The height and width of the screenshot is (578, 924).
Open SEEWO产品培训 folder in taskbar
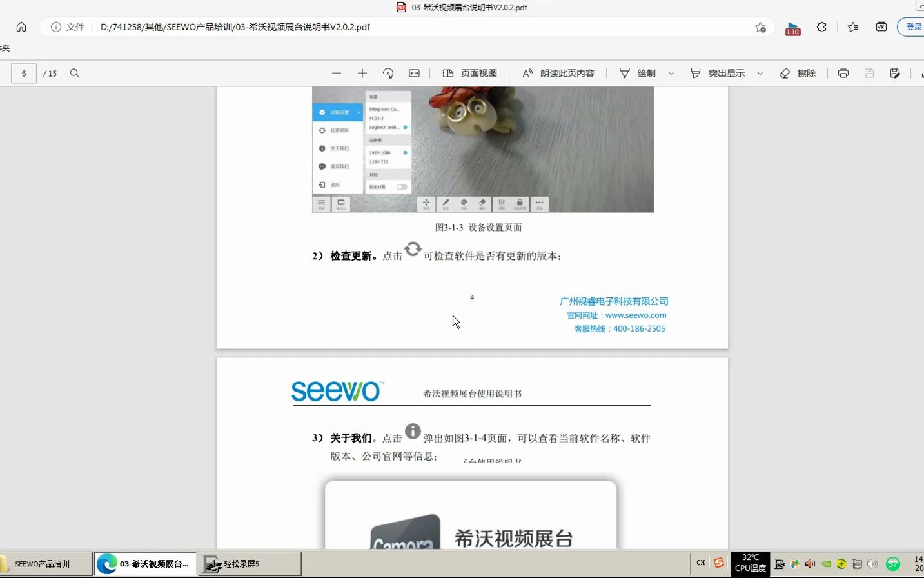[46, 564]
